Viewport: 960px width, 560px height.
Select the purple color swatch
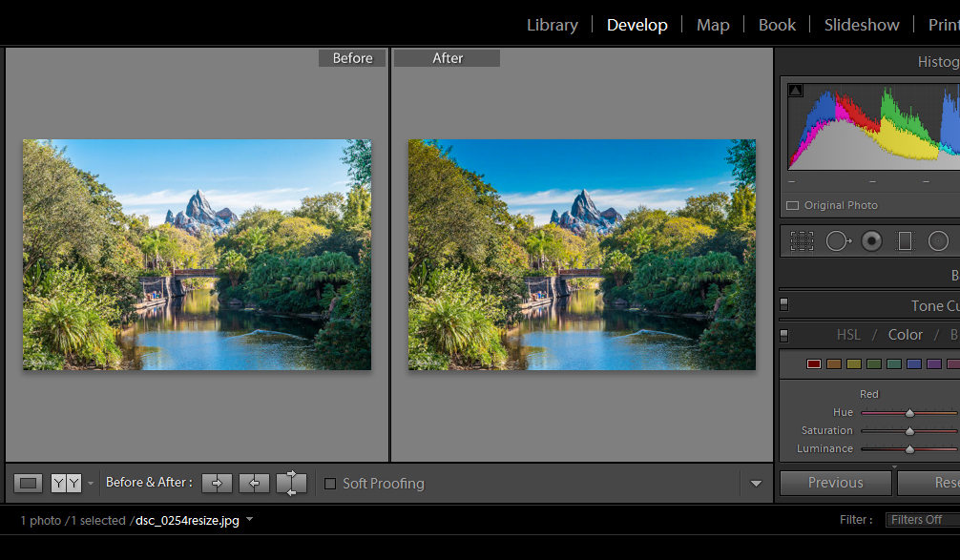(934, 364)
